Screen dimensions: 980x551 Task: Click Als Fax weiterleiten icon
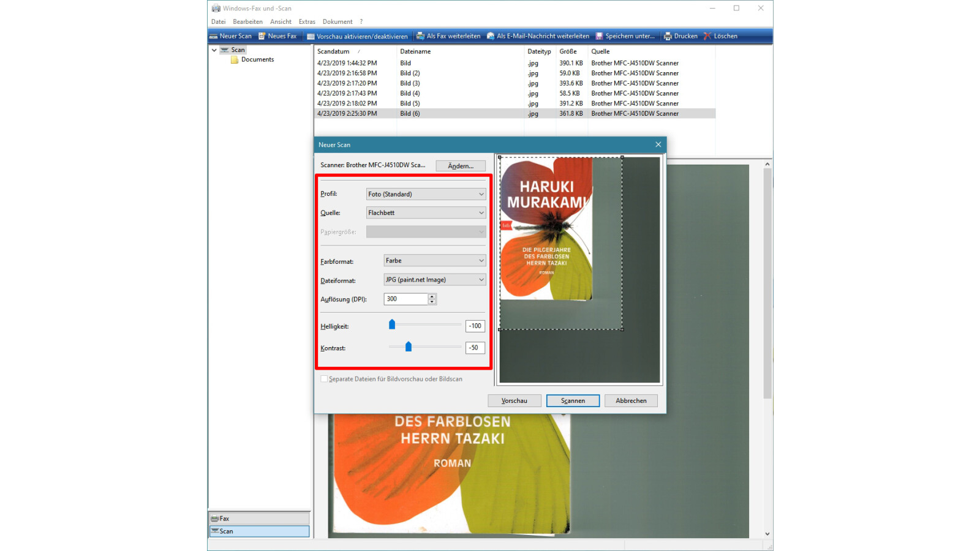(420, 36)
